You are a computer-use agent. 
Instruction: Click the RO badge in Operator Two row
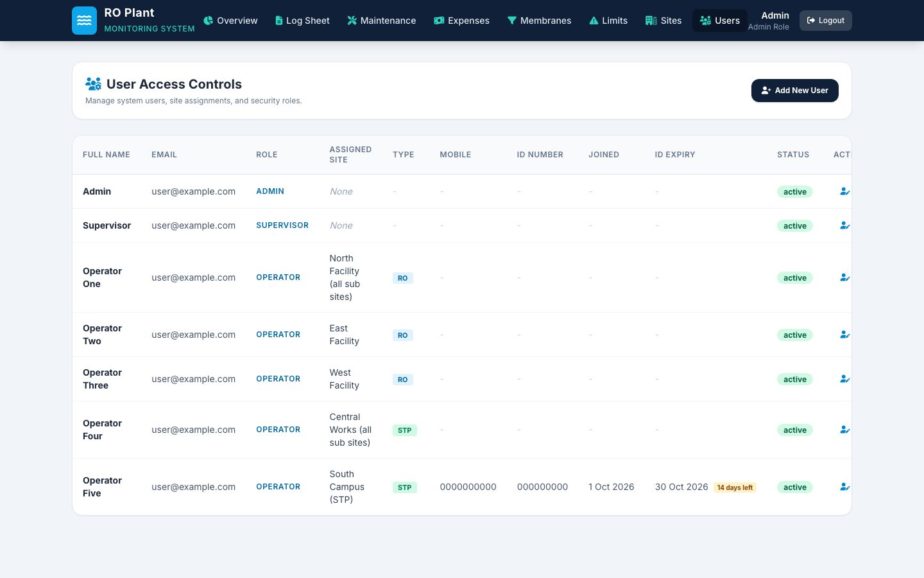pos(403,335)
